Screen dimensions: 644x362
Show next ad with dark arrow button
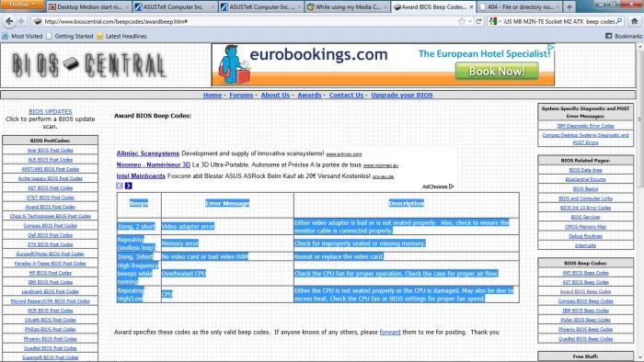tap(129, 186)
